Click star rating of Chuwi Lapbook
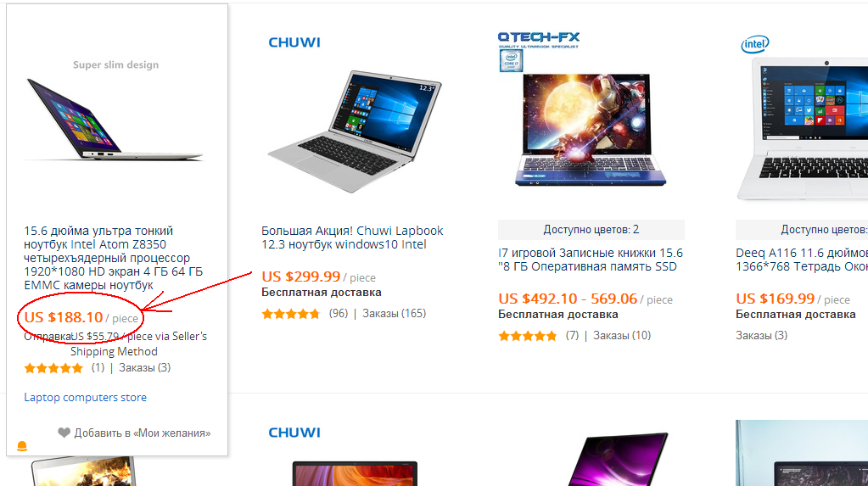 [291, 314]
